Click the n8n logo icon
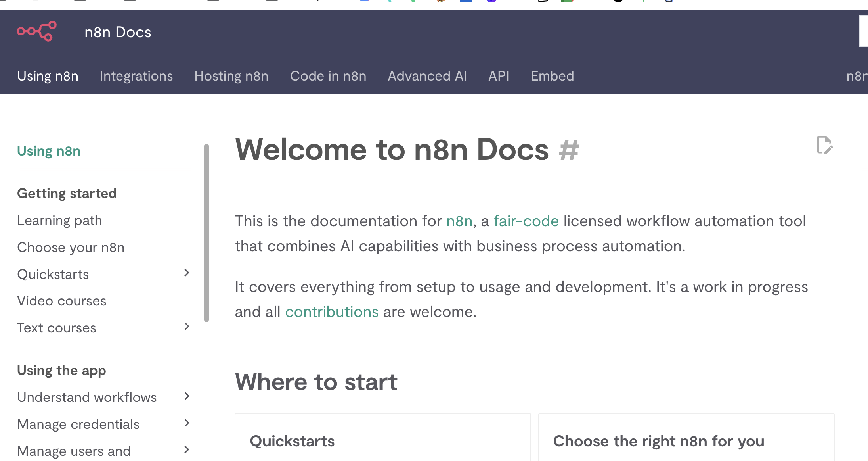 [36, 31]
